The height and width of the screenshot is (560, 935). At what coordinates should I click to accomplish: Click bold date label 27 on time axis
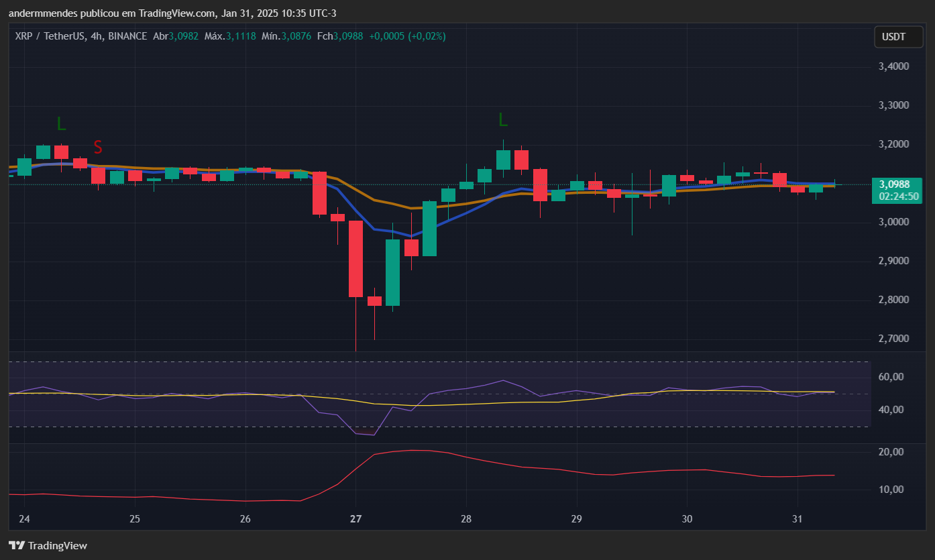click(x=355, y=519)
